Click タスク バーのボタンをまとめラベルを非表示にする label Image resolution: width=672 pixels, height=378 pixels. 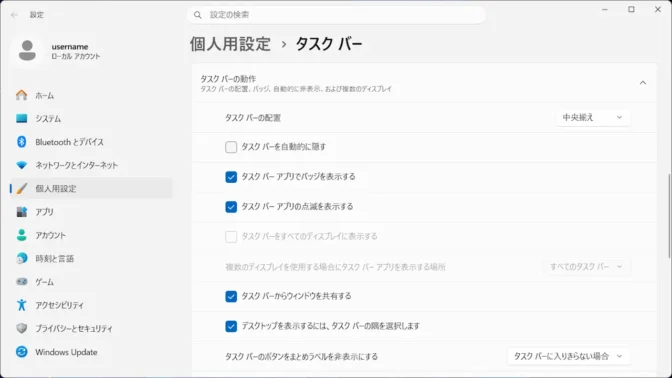[x=302, y=357]
